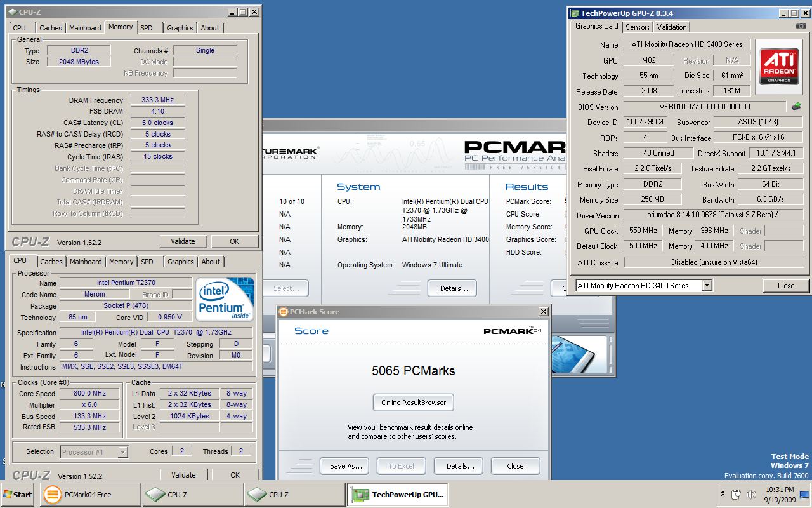Screen dimensions: 812x508
Task: Click the GPU-Z Driver Version field
Action: (713, 215)
